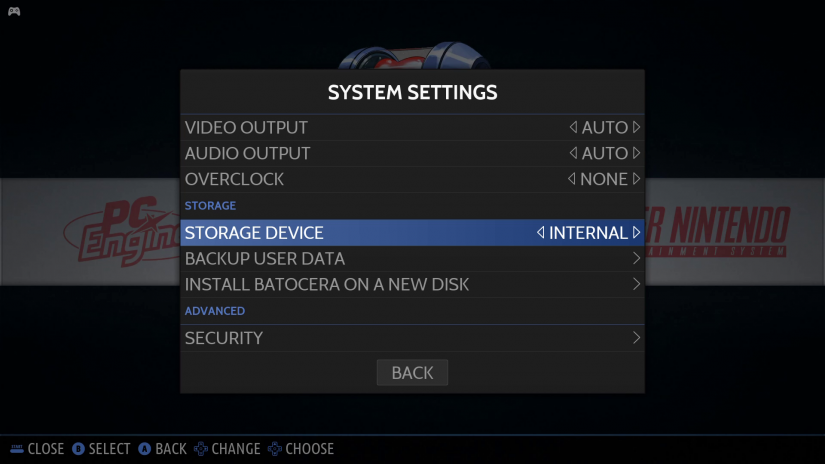Screen dimensions: 825x464
Task: Click left arrow next to INTERNAL
Action: click(541, 233)
